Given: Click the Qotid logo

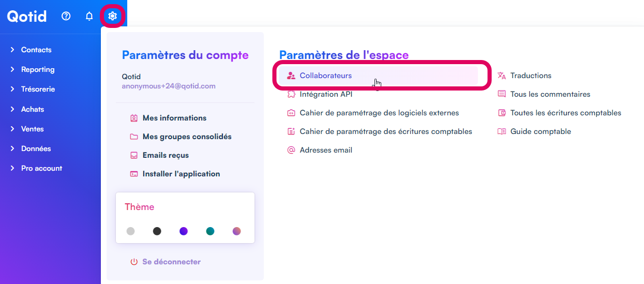Looking at the screenshot, I should (27, 16).
